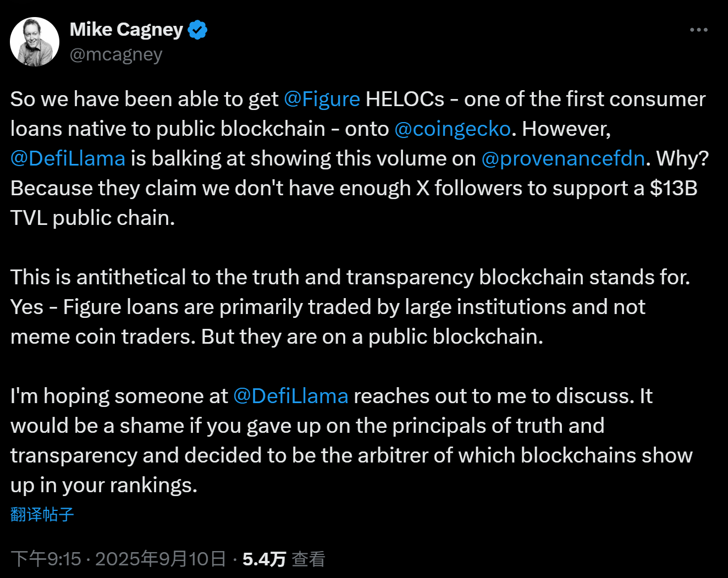Open Mike Cagney's profile photo
The width and height of the screenshot is (728, 578).
[35, 42]
